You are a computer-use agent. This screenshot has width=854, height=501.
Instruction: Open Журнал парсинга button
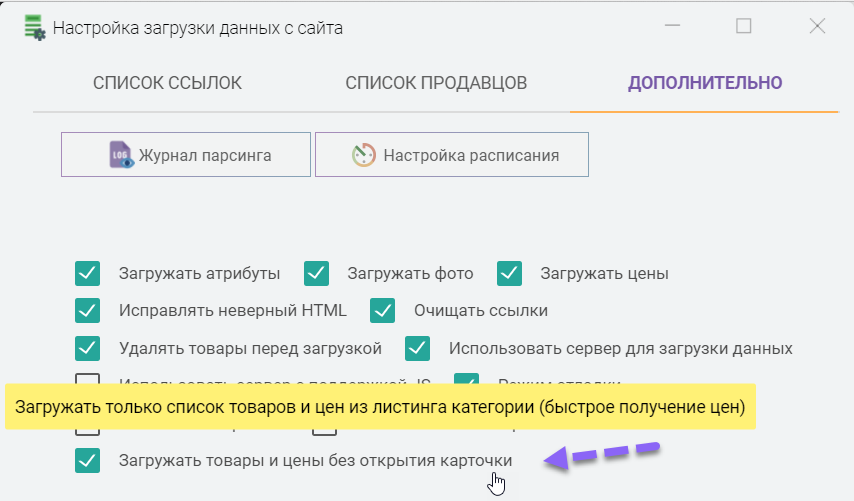(185, 155)
